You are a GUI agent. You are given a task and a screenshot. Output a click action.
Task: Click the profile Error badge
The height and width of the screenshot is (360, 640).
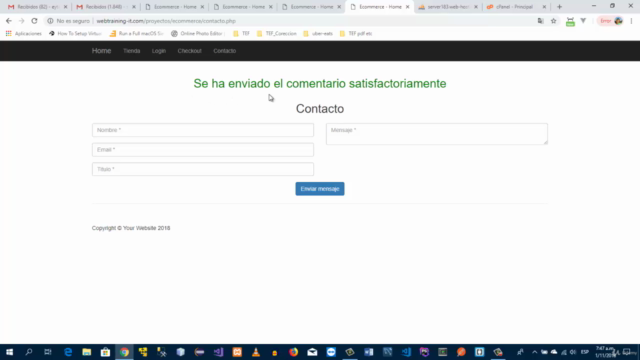coord(611,21)
